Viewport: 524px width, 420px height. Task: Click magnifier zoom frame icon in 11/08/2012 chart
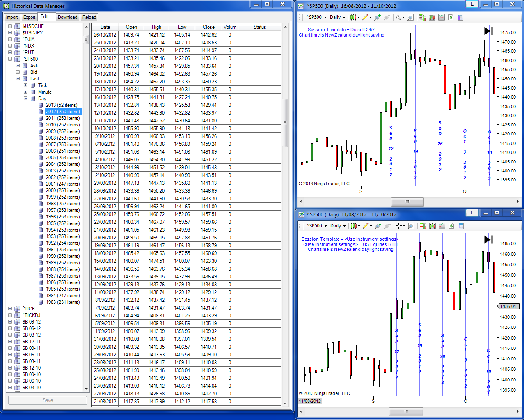(x=411, y=226)
